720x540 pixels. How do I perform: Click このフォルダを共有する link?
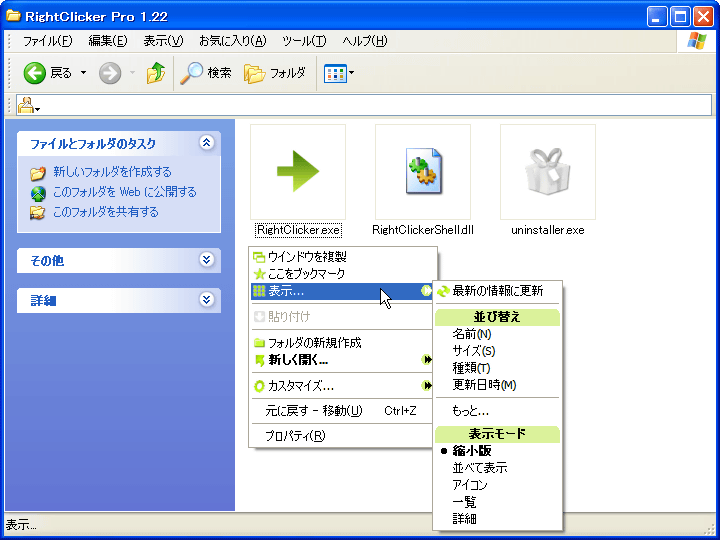tap(106, 212)
